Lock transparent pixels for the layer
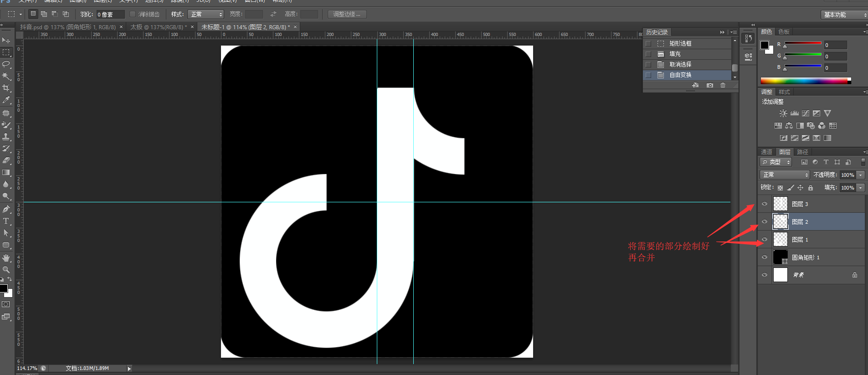868x375 pixels. 780,188
